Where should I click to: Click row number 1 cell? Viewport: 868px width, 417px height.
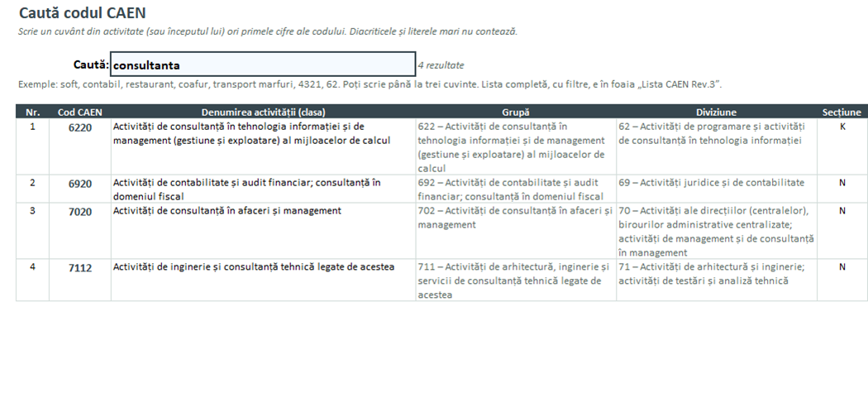(33, 146)
